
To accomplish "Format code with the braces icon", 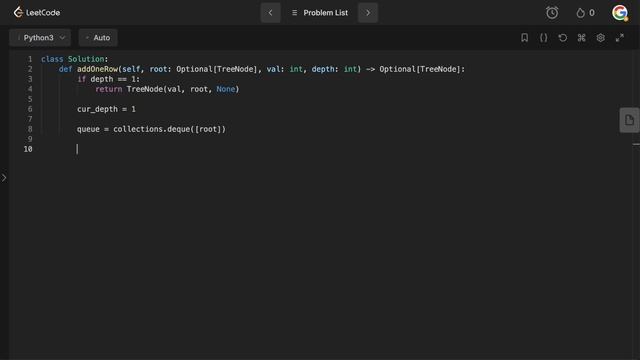I will tap(543, 38).
